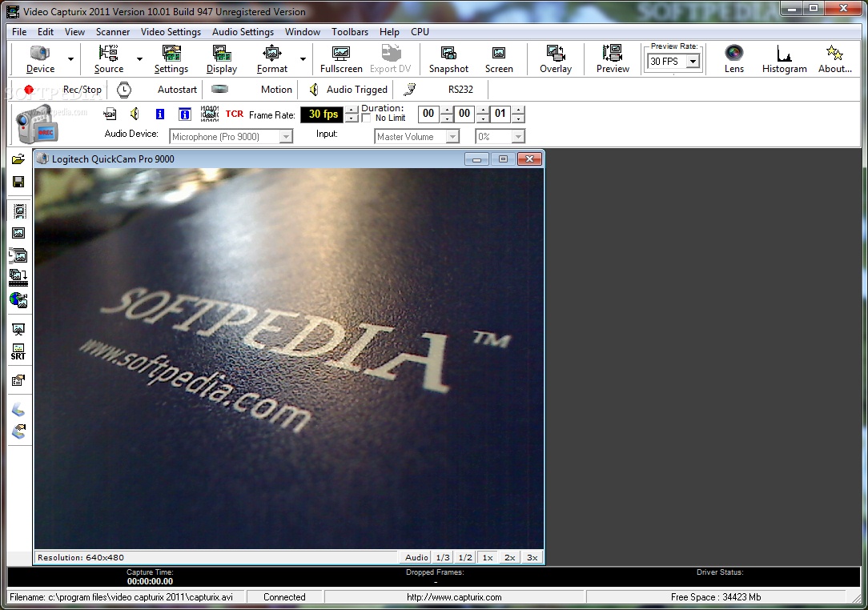Toggle Autostart timer recording
The image size is (868, 610).
pos(157,89)
